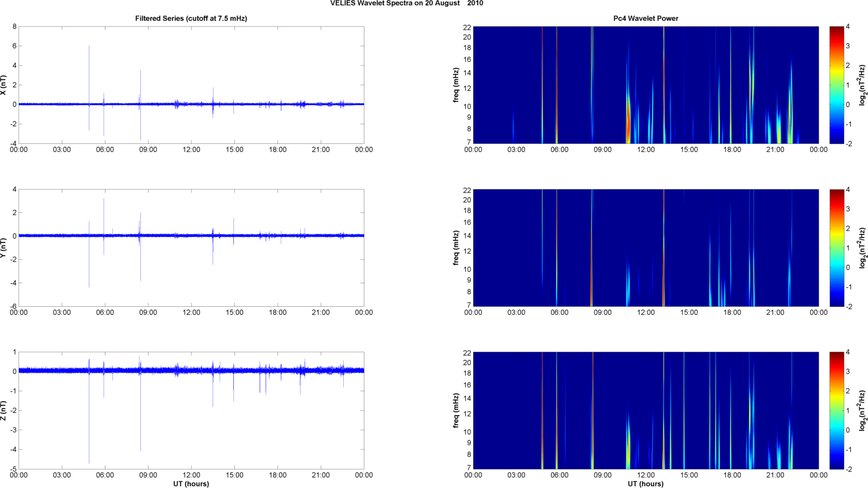The width and height of the screenshot is (868, 488).
Task: Click 'UT (hours)' label below bottom spectrogram
Action: click(646, 483)
